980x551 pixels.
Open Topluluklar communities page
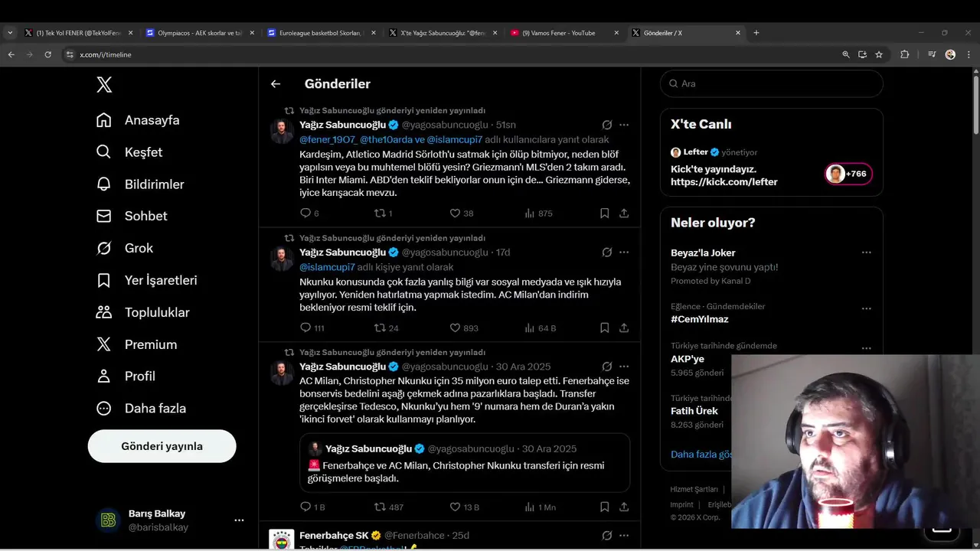pos(142,312)
